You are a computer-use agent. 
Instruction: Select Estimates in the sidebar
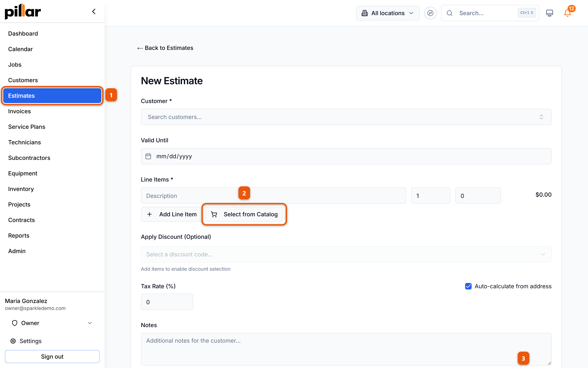coord(52,96)
